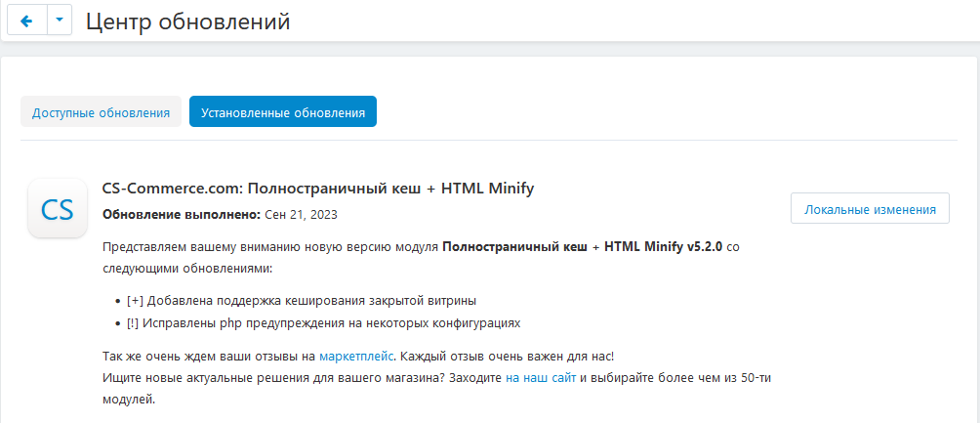Screen dimensions: 980x423
Task: Click the update date Сен 21, 2023
Action: (x=302, y=215)
